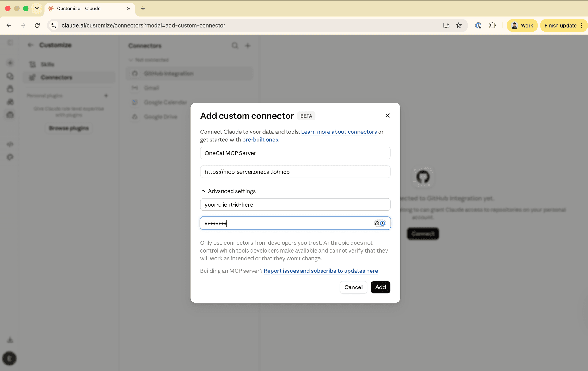Collapse the Advanced settings section
The image size is (588, 371).
tap(228, 191)
